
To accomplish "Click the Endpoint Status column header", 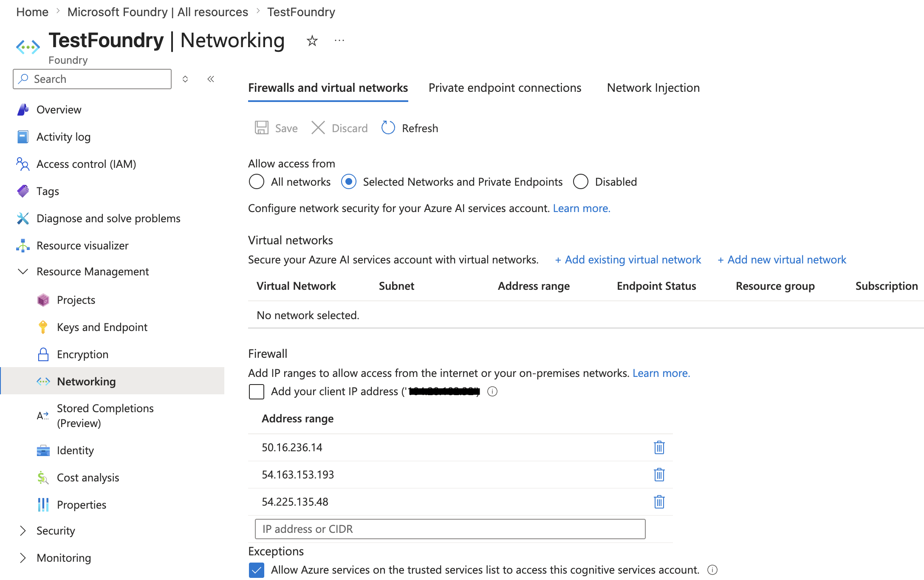I will coord(656,286).
